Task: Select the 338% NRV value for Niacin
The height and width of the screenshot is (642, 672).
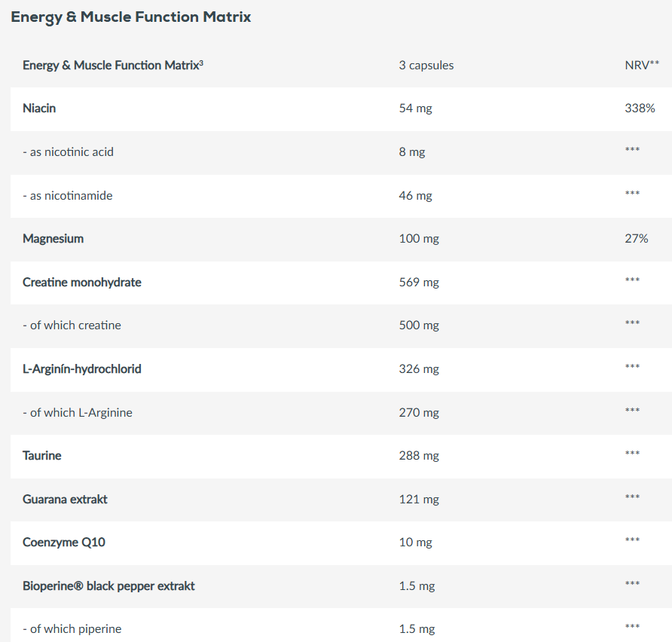Action: [x=640, y=109]
